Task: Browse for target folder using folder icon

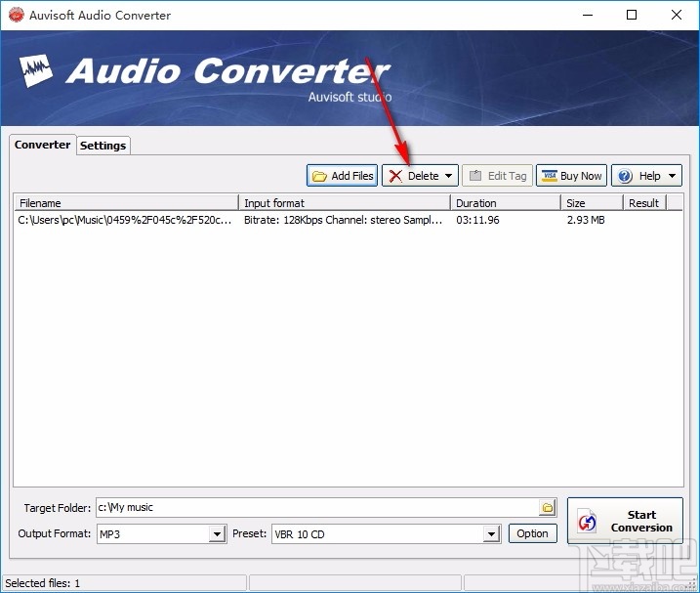Action: coord(548,508)
